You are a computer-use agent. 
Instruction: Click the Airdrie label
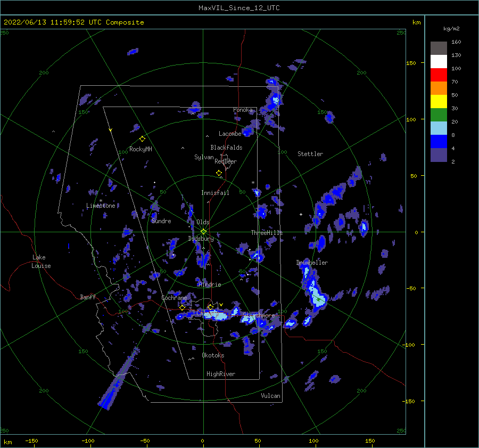(x=210, y=284)
